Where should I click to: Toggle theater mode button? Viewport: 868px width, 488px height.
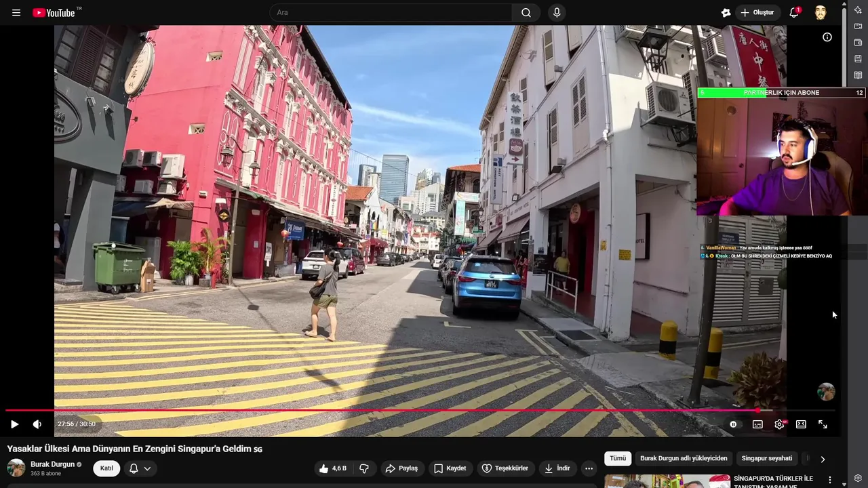801,424
